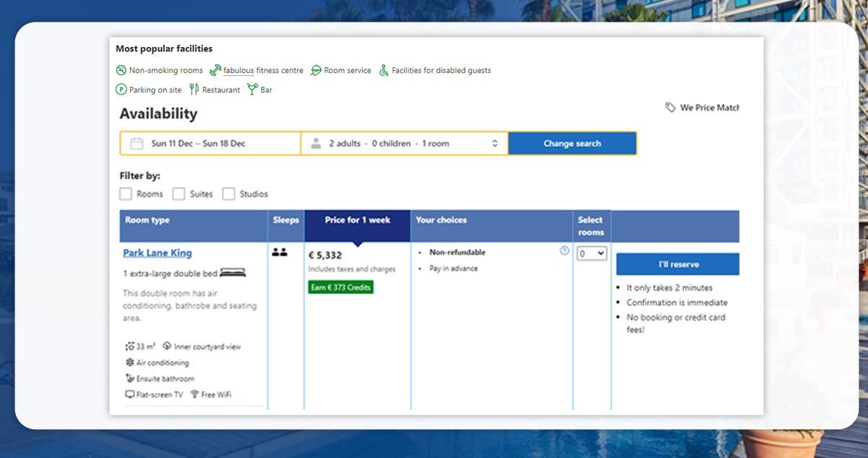Click the No booking or credit card fees text
The image size is (868, 458).
pos(676,323)
